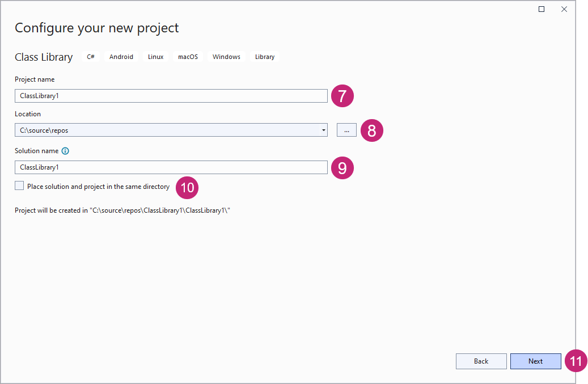The image size is (588, 384).
Task: Click the Android platform tag
Action: pyautogui.click(x=121, y=57)
